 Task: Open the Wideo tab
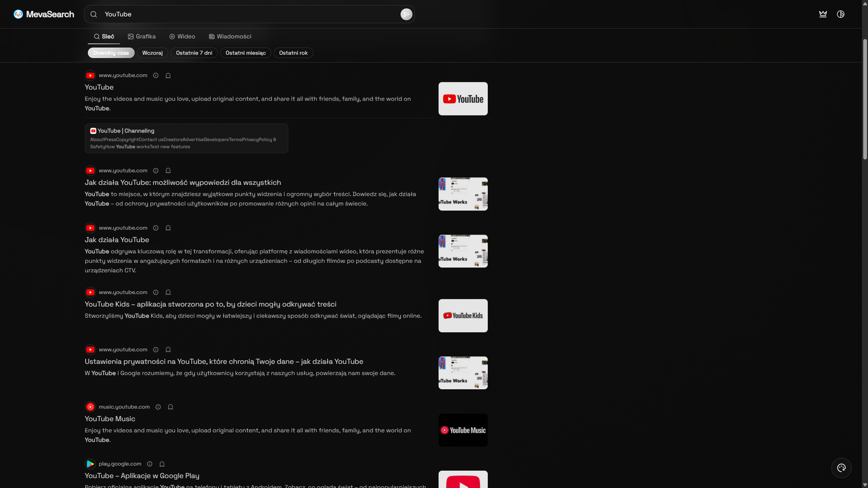[182, 36]
